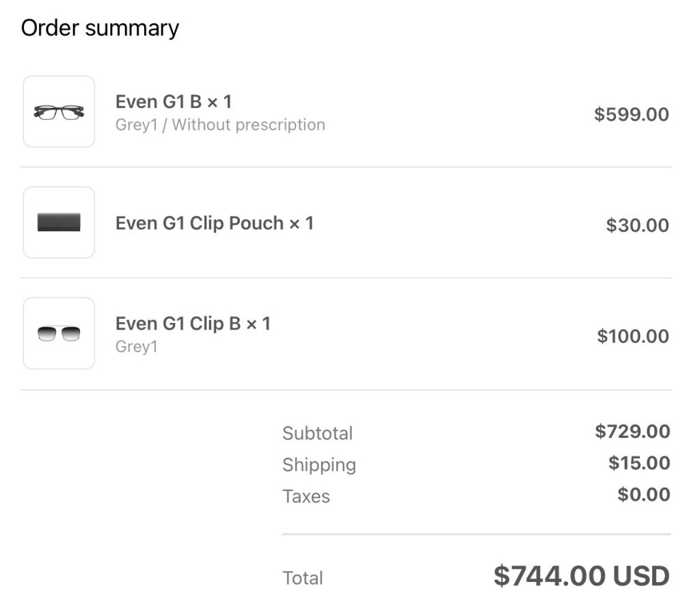Image resolution: width=700 pixels, height=606 pixels.
Task: Select the $0.00 taxes amount
Action: coord(644,495)
